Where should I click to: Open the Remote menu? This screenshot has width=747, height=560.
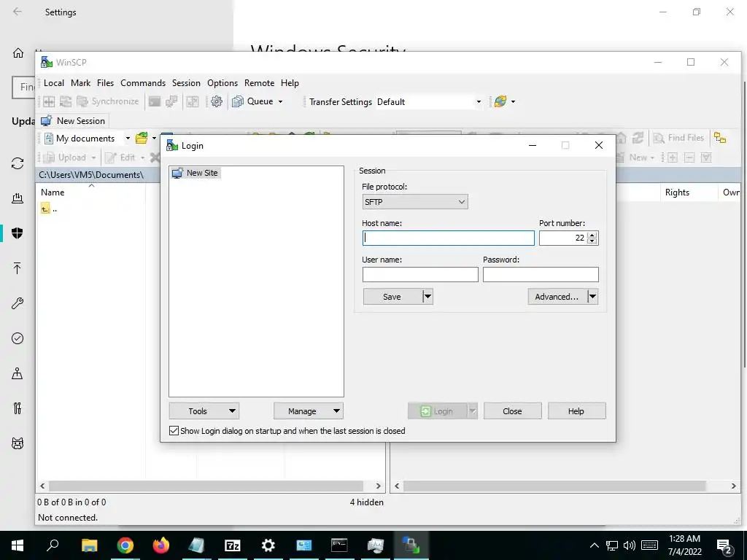pos(259,83)
